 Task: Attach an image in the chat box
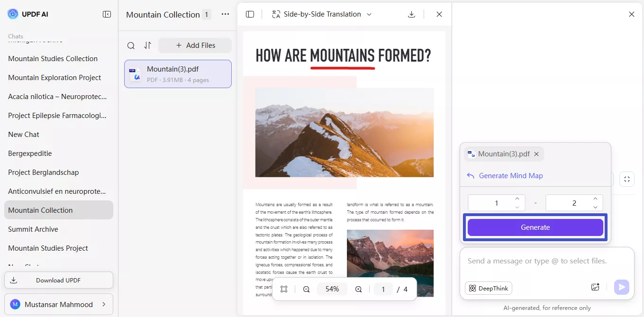(x=595, y=288)
